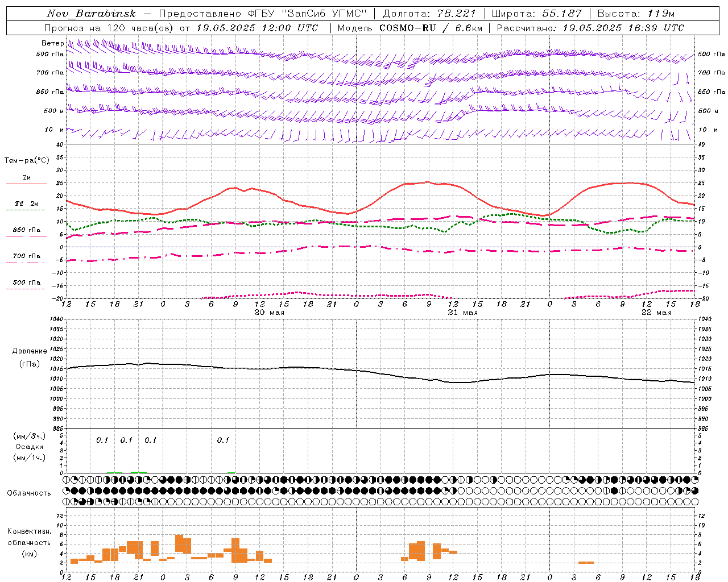Click the '(мм/3ч.)' precipitation unit label

coord(29,436)
